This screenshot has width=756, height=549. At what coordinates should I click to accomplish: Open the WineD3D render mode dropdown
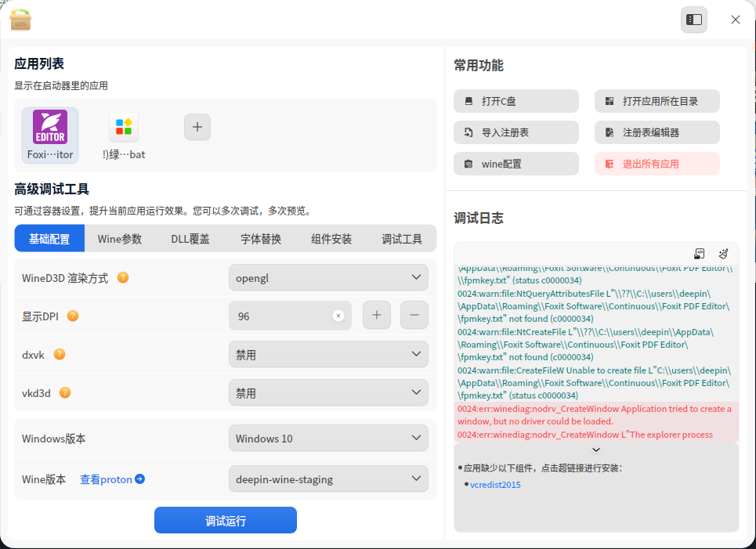pyautogui.click(x=328, y=278)
